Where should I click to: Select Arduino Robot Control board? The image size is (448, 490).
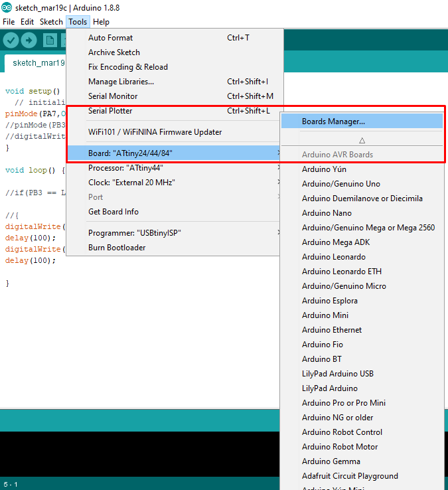click(x=362, y=432)
